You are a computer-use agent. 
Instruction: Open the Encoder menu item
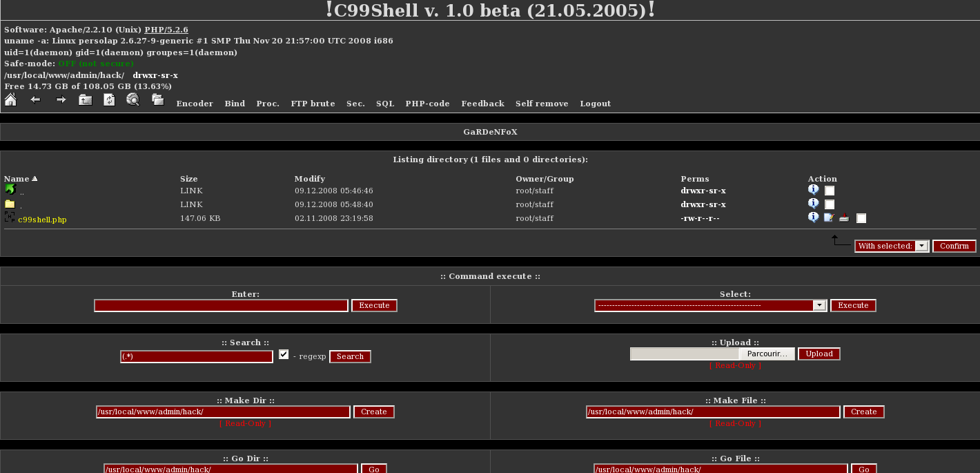[x=195, y=104]
